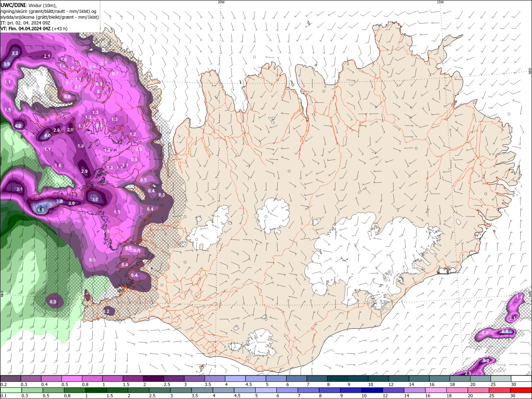
Task: Select bright pink snow swatch between 0.5 and 0.8
Action: pos(71,379)
